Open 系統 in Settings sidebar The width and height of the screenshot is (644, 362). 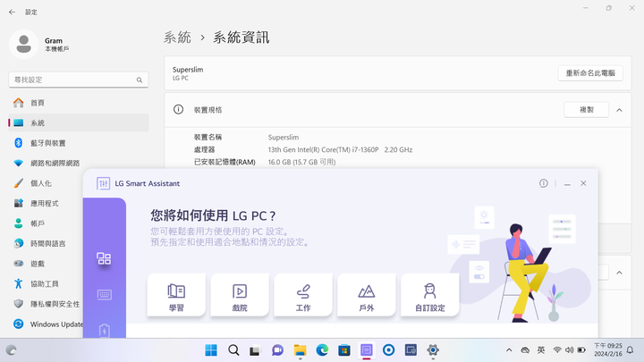79,122
